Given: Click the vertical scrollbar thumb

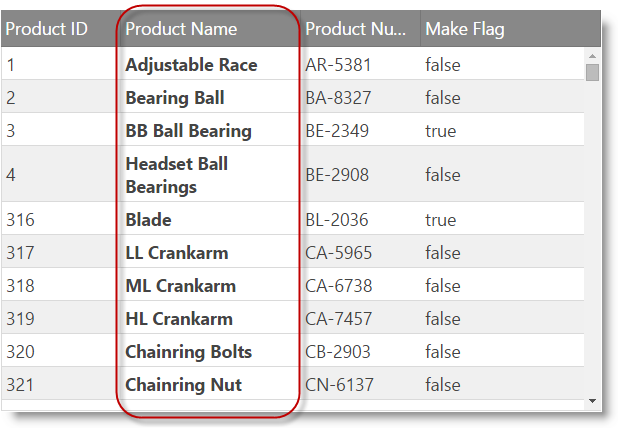Looking at the screenshot, I should point(592,73).
